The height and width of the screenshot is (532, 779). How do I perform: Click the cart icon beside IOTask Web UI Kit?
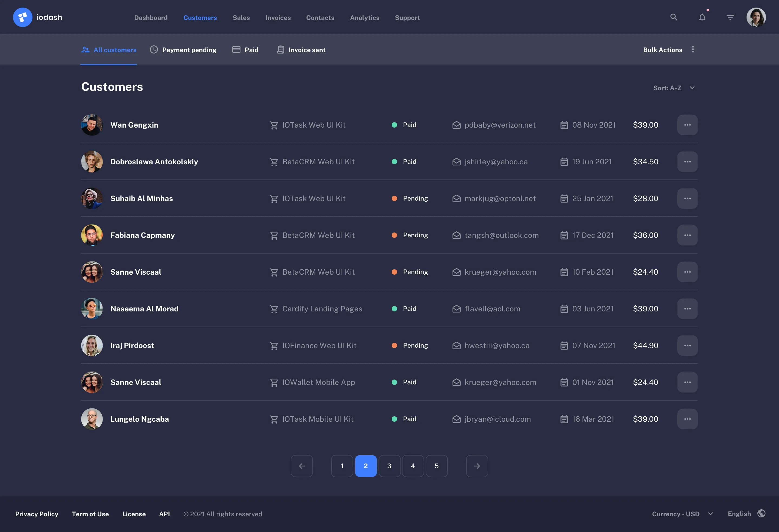(274, 125)
